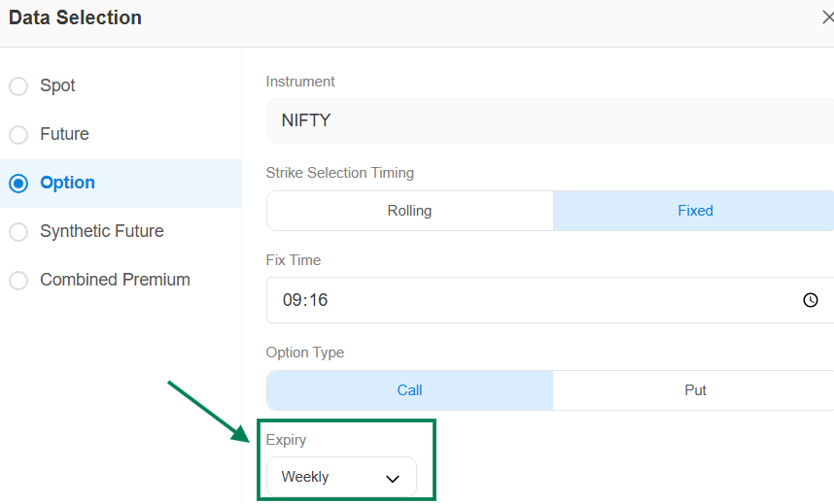Click the Spot text label
Screen dimensions: 834x504
tap(57, 85)
